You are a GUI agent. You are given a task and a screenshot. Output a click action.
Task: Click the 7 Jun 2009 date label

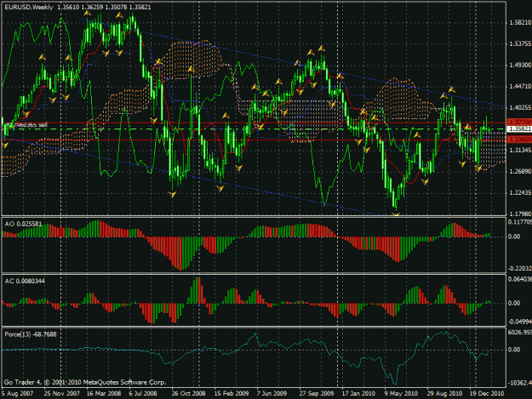click(x=272, y=394)
